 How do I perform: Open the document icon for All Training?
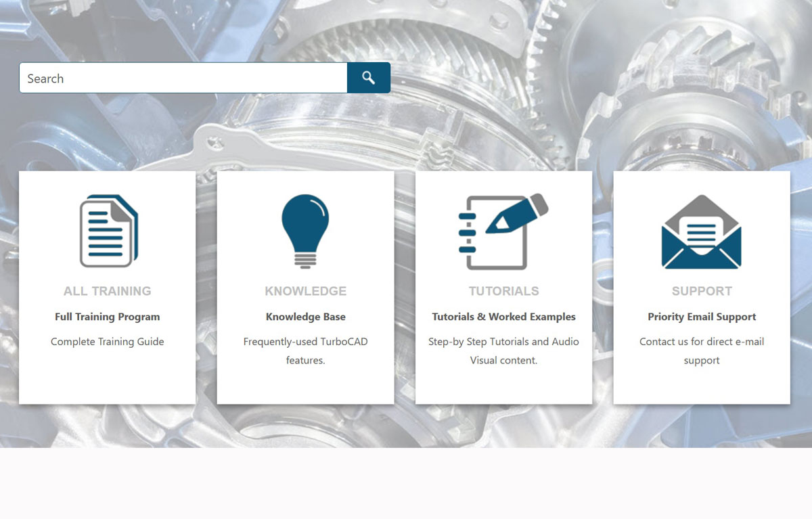coord(108,231)
